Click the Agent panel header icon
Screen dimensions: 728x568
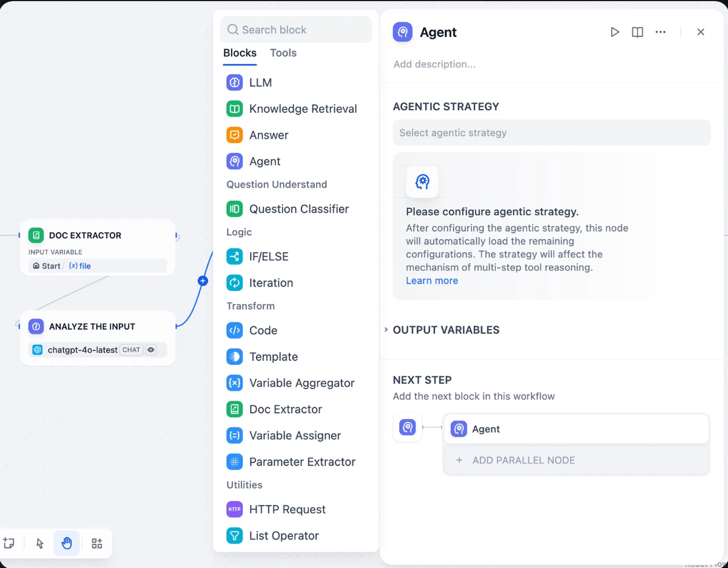pos(403,32)
